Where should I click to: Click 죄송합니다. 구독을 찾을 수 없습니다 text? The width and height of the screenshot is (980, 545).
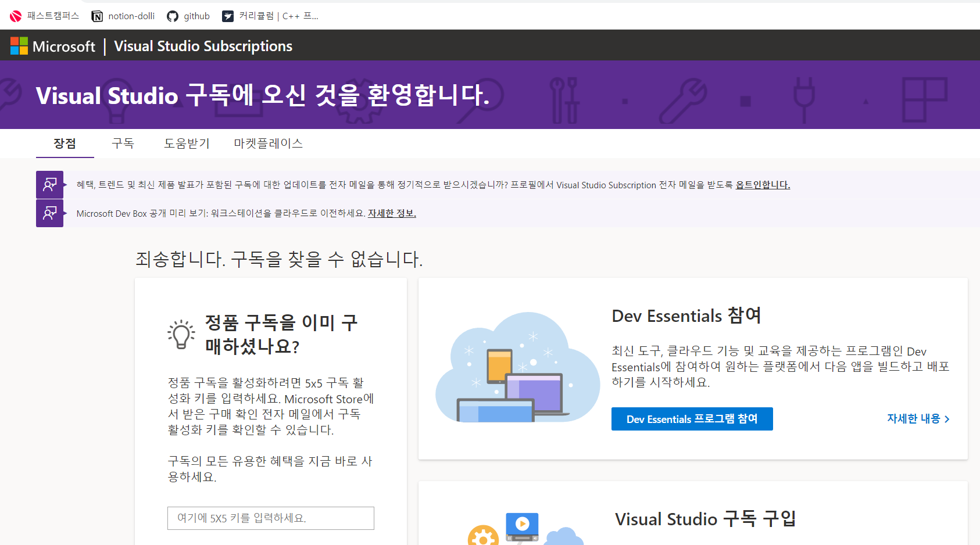(279, 259)
